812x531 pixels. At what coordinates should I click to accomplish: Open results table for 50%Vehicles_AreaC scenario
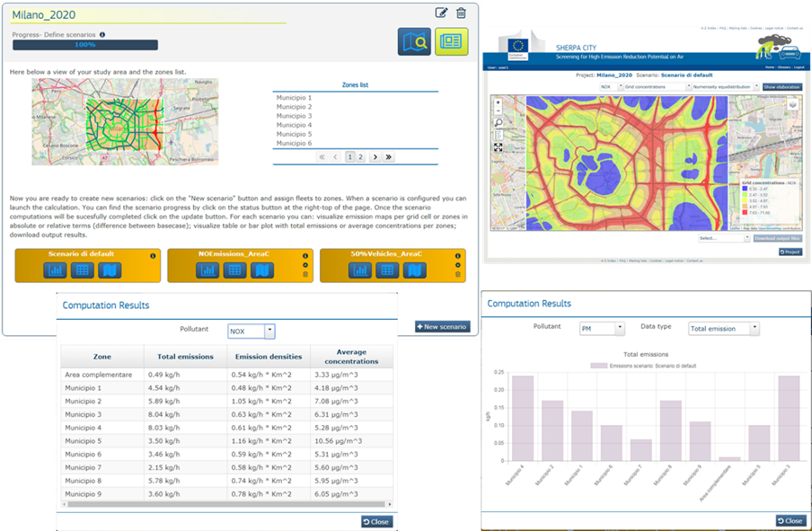(387, 270)
